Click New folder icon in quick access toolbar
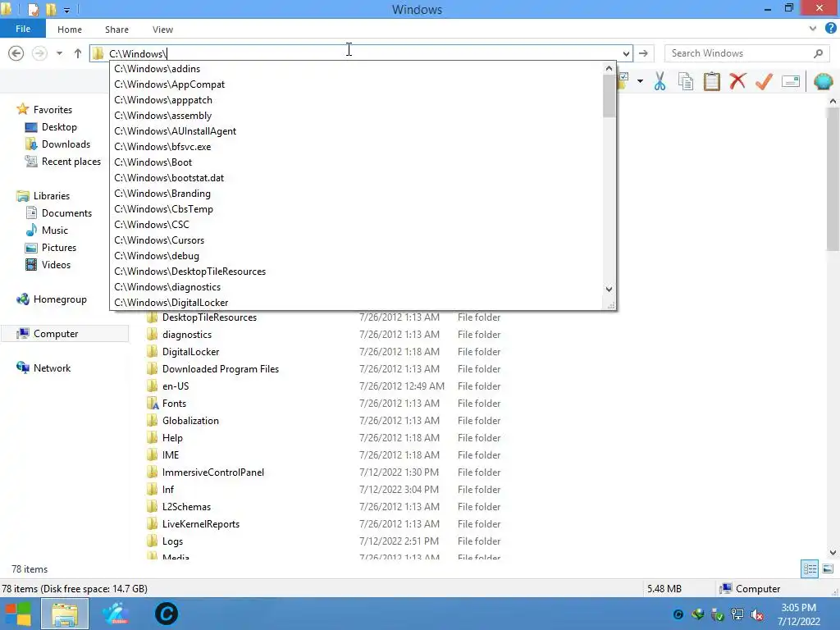Screen dimensions: 840x630 (x=51, y=9)
